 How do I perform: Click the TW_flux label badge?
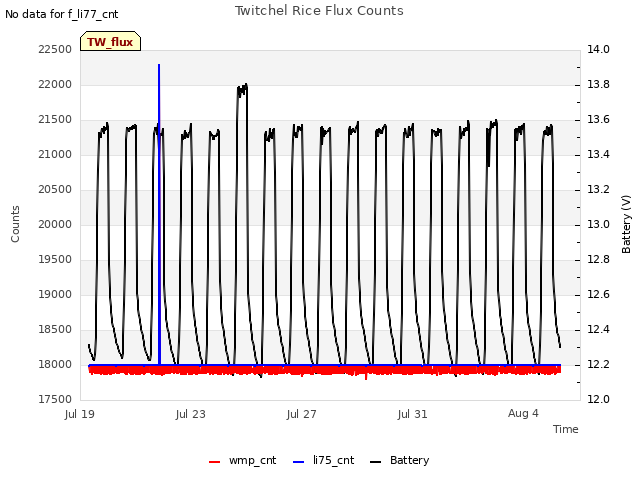click(x=110, y=41)
